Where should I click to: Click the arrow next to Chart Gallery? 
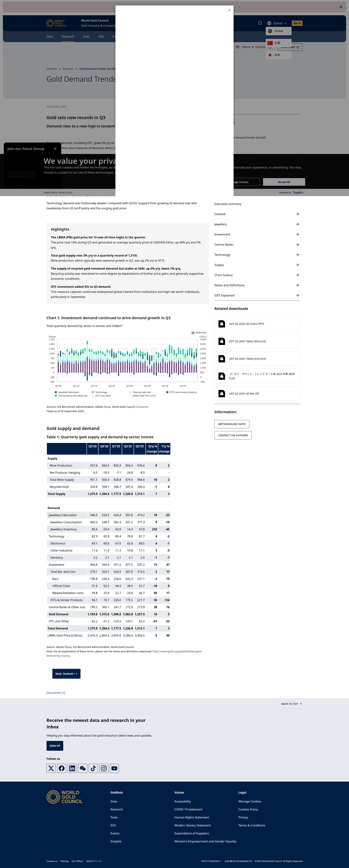tap(297, 275)
